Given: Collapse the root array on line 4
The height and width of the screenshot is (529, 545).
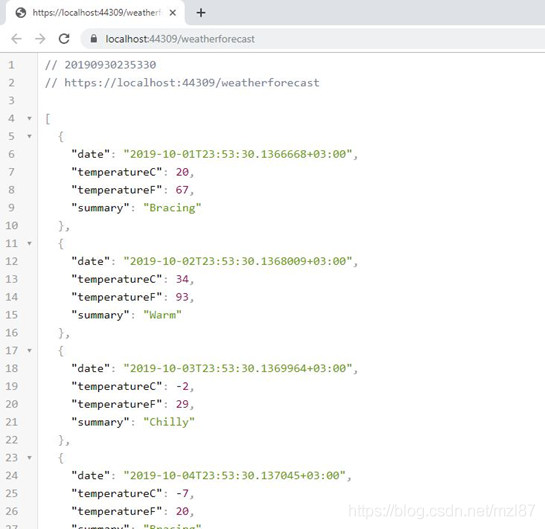Looking at the screenshot, I should click(x=30, y=119).
